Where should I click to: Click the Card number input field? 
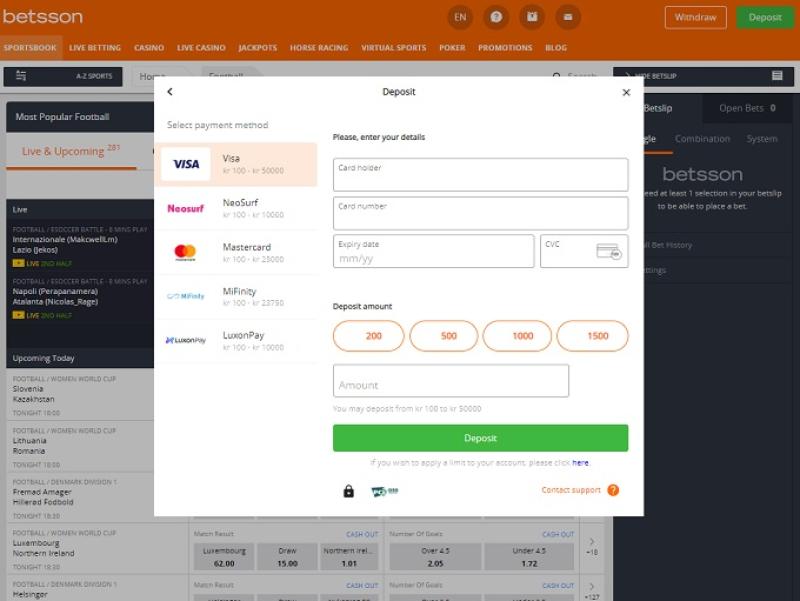(480, 213)
